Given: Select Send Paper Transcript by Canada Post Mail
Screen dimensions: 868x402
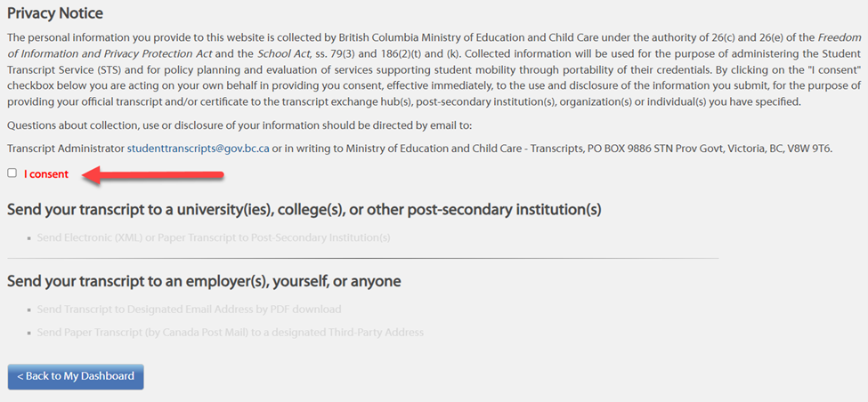Looking at the screenshot, I should tap(230, 333).
